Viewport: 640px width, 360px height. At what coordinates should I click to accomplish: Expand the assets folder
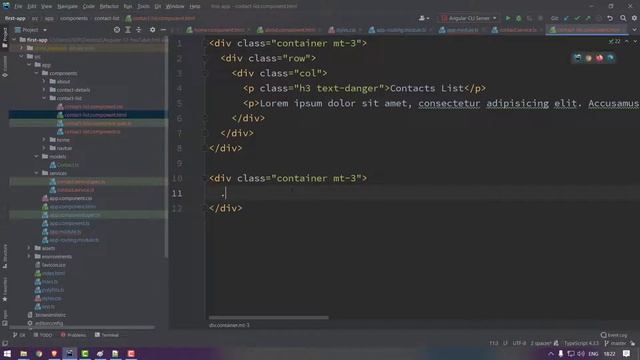point(29,248)
